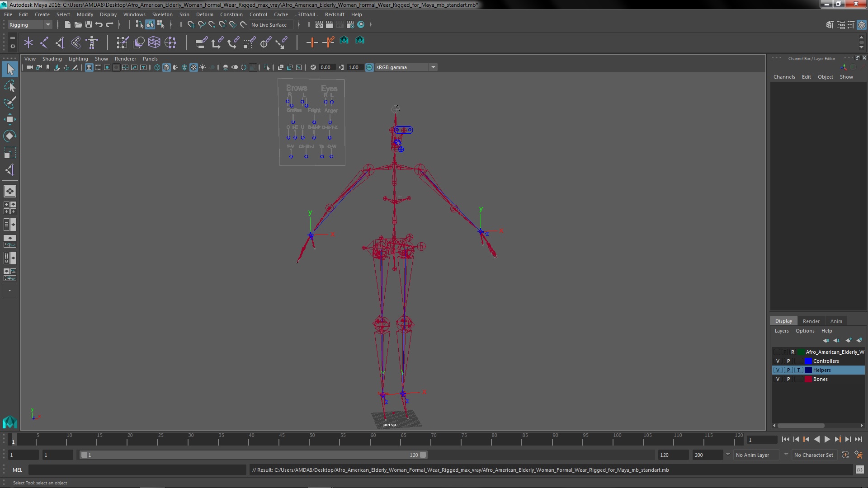Click the Open Scene folder icon
Screen dimensions: 868x488
(x=78, y=24)
